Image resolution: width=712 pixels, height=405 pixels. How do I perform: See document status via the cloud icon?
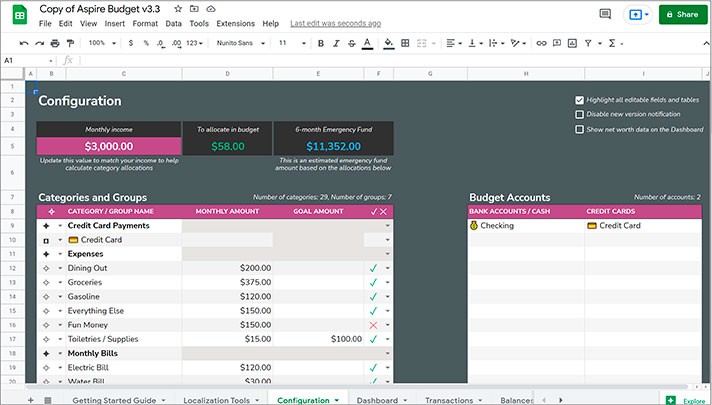[x=211, y=9]
